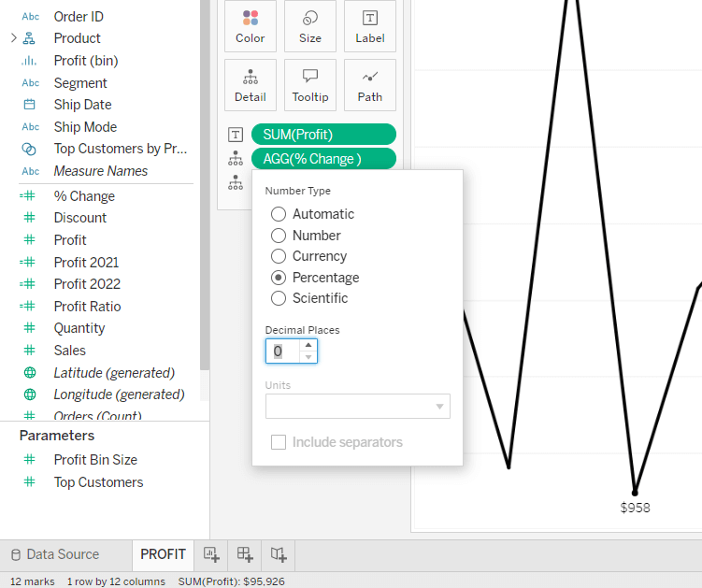The image size is (702, 588).
Task: Select the Automatic number type
Action: pyautogui.click(x=279, y=214)
